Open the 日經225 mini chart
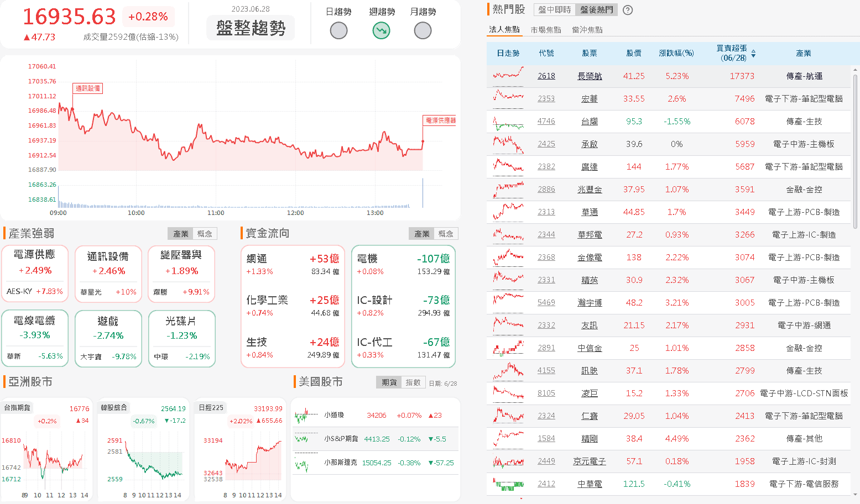Viewport: 860px width, 504px height. coord(240,450)
